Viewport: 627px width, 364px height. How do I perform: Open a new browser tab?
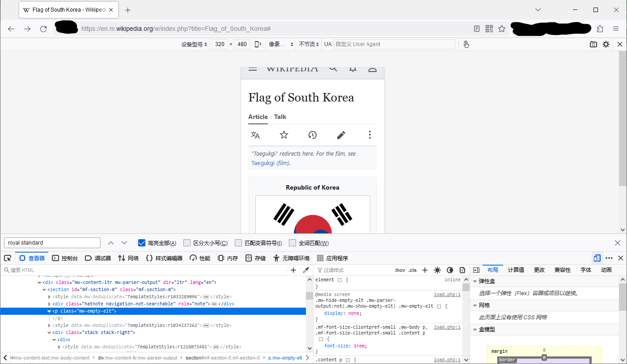click(128, 10)
